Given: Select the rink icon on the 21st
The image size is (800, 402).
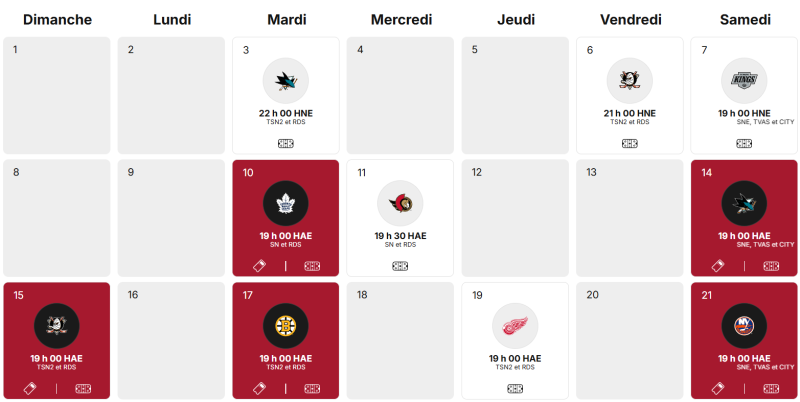Looking at the screenshot, I should click(771, 388).
